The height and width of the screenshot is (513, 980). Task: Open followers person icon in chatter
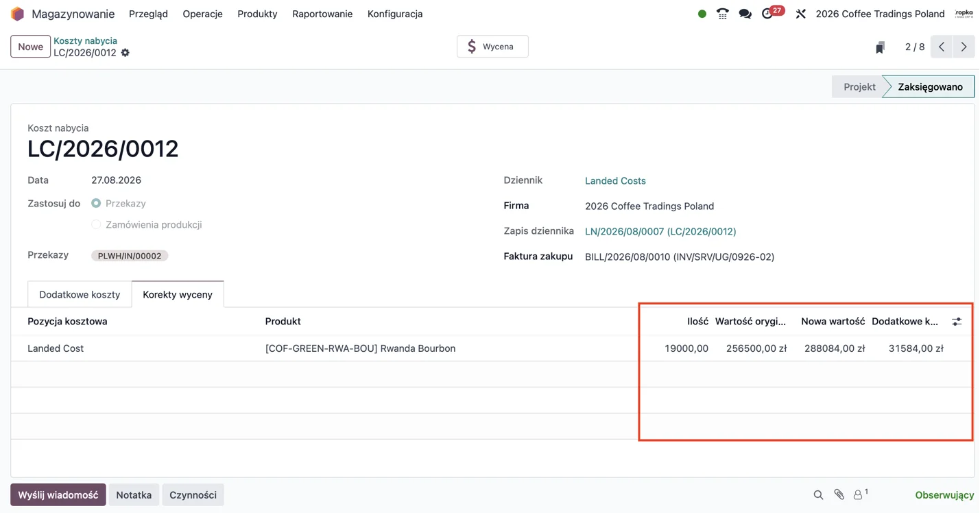(x=859, y=494)
